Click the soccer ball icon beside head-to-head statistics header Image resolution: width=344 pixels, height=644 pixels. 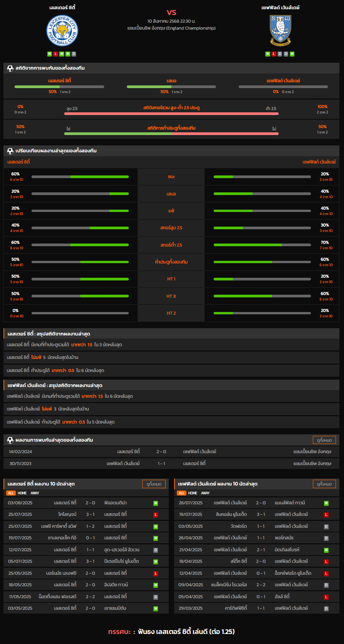tap(10, 68)
